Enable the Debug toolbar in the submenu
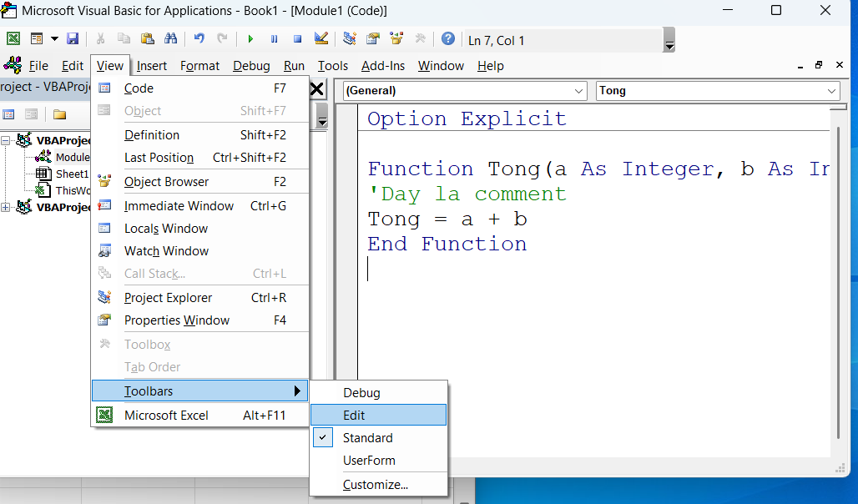The image size is (858, 504). [x=361, y=392]
